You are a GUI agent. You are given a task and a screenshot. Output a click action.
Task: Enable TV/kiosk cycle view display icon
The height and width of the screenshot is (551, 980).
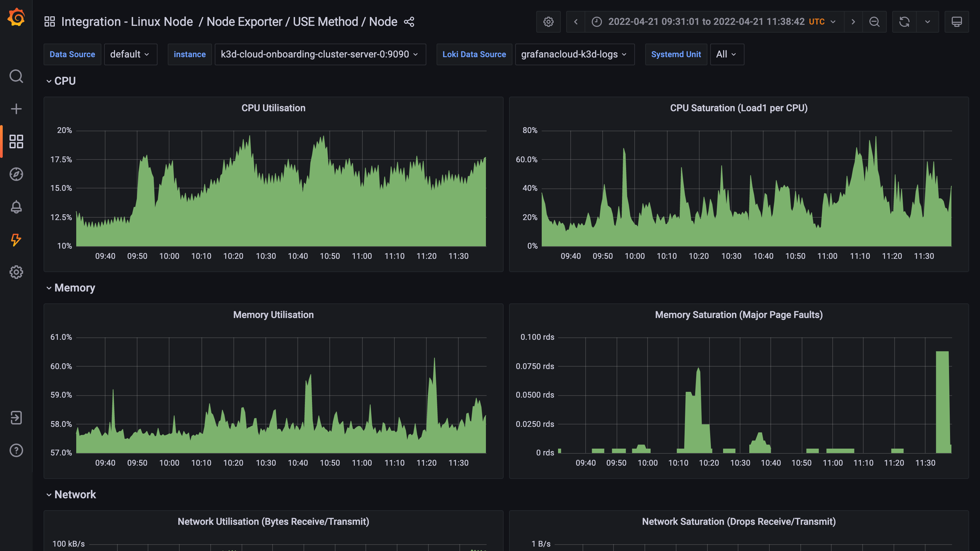coord(957,22)
